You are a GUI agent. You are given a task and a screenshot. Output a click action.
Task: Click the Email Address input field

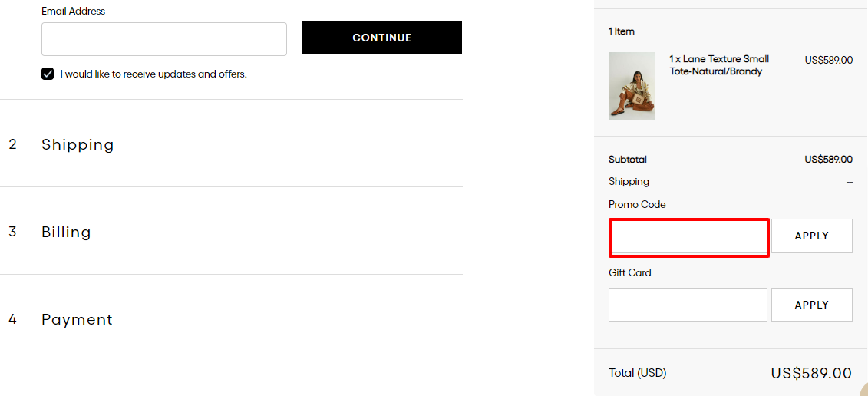coord(164,39)
